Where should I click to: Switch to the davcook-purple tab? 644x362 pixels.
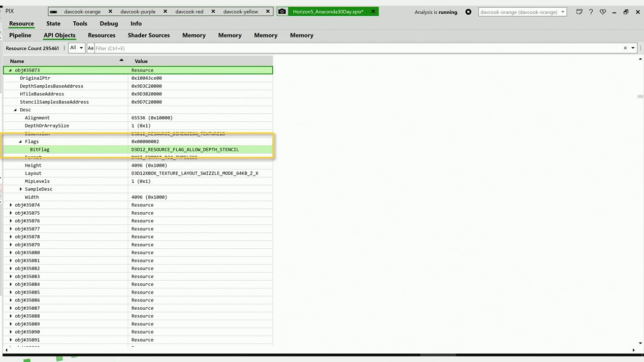point(138,11)
